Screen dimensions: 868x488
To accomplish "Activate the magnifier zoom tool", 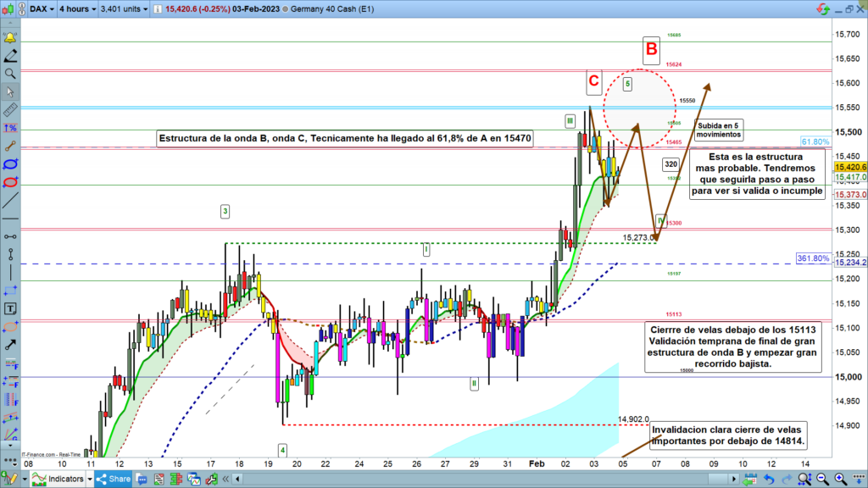I will [x=10, y=74].
